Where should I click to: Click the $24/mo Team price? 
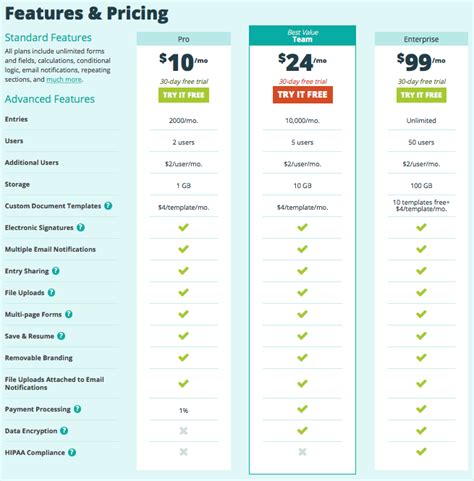pyautogui.click(x=302, y=62)
